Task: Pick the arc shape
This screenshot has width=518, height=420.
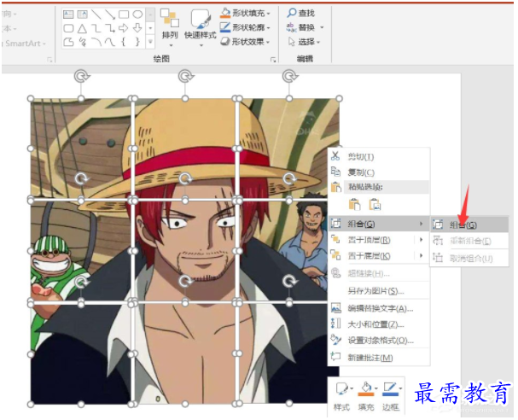Action: click(96, 42)
